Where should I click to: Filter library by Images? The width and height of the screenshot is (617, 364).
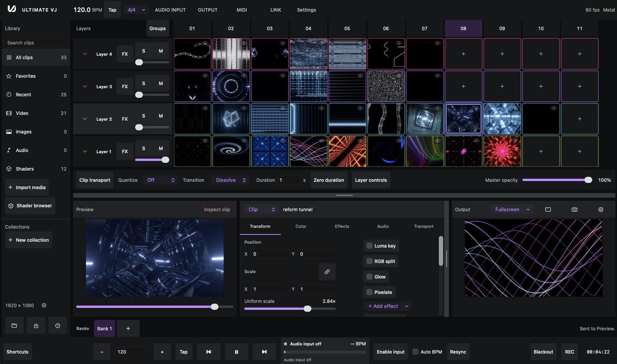tap(36, 132)
